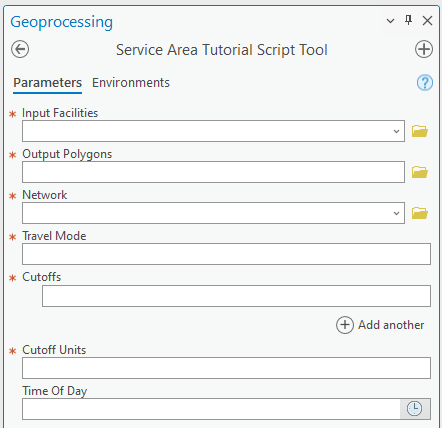Image resolution: width=442 pixels, height=428 pixels.
Task: Browse for Input Facilities with folder icon
Action: [420, 131]
